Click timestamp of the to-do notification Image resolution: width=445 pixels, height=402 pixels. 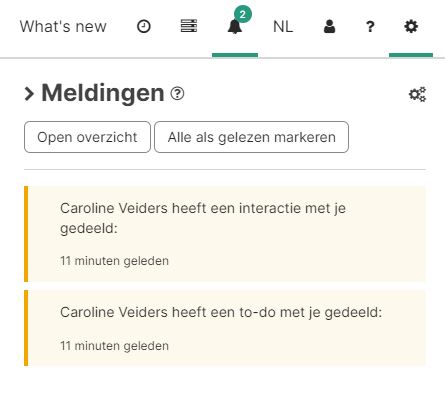(114, 346)
